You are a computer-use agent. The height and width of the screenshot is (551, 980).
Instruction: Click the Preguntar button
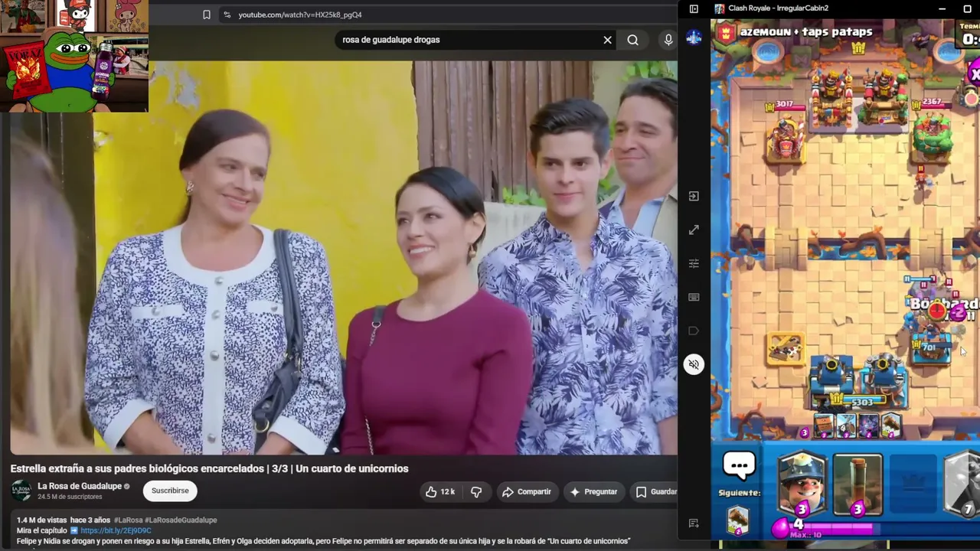pos(593,491)
